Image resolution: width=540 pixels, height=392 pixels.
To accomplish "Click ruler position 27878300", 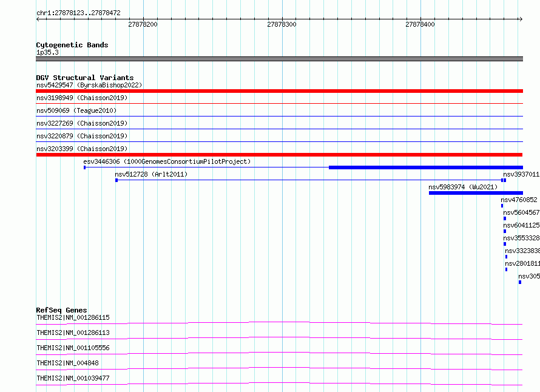I will [x=282, y=24].
